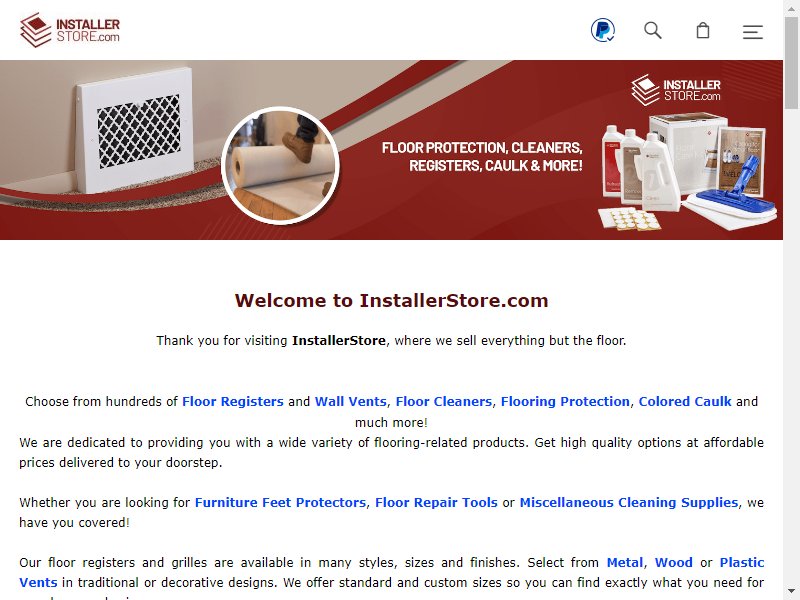Open the PayPal verified badge icon
Image resolution: width=800 pixels, height=600 pixels.
(603, 30)
